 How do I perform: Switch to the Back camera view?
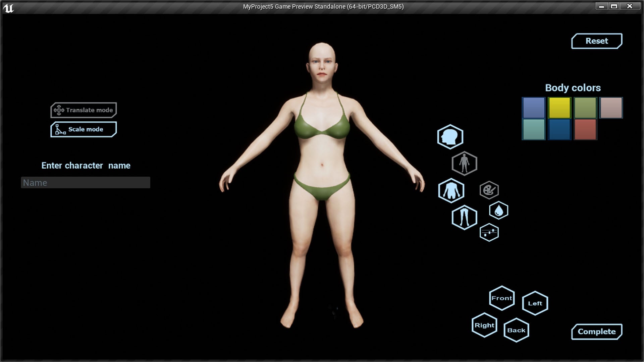tap(517, 329)
